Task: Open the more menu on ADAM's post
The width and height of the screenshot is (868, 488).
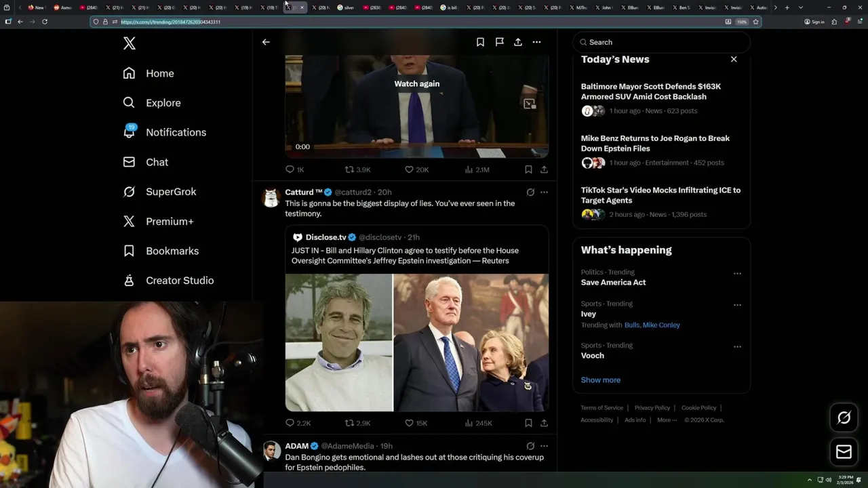Action: tap(544, 446)
